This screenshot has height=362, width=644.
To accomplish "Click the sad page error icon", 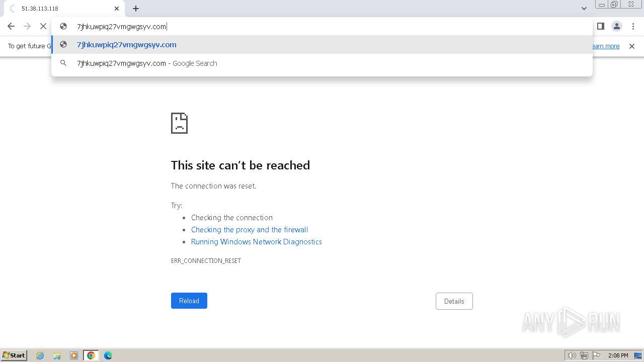I will [180, 123].
